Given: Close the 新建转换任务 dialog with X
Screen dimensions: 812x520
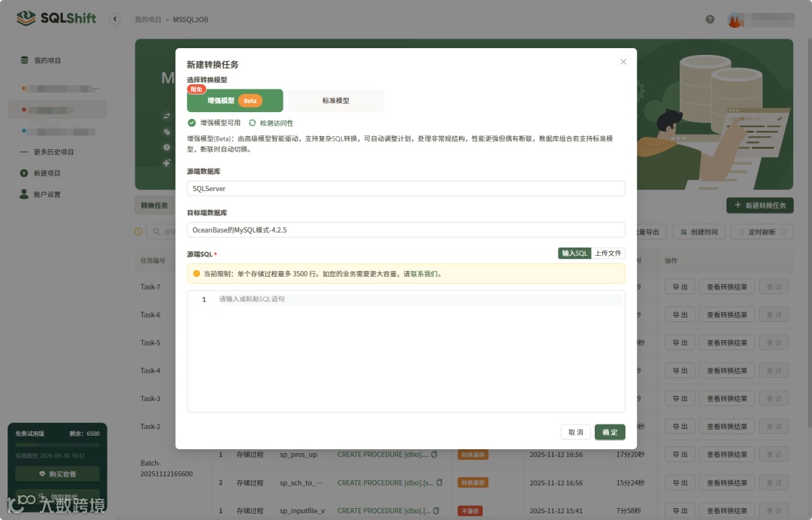Looking at the screenshot, I should 623,62.
